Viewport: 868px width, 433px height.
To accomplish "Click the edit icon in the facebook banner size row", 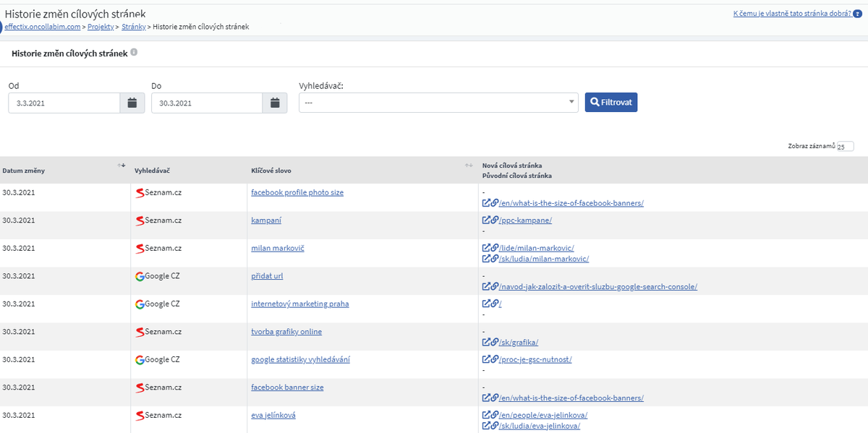I will click(486, 398).
